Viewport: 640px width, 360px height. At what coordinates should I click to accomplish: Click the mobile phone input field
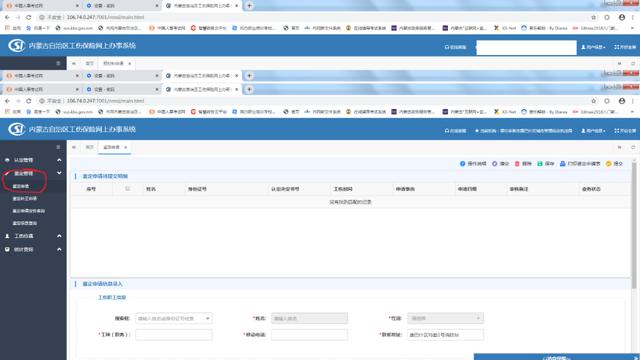(x=309, y=335)
